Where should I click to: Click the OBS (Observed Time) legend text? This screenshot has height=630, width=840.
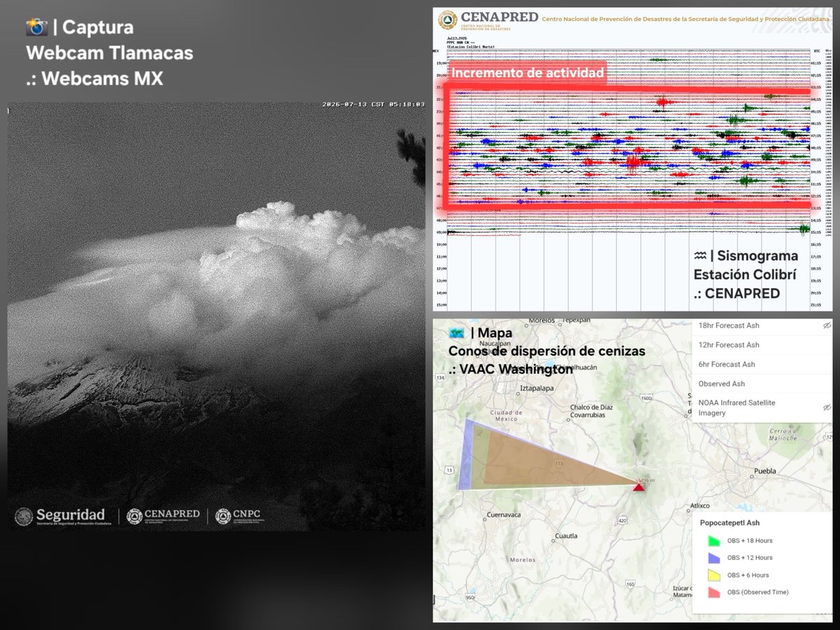(x=758, y=592)
